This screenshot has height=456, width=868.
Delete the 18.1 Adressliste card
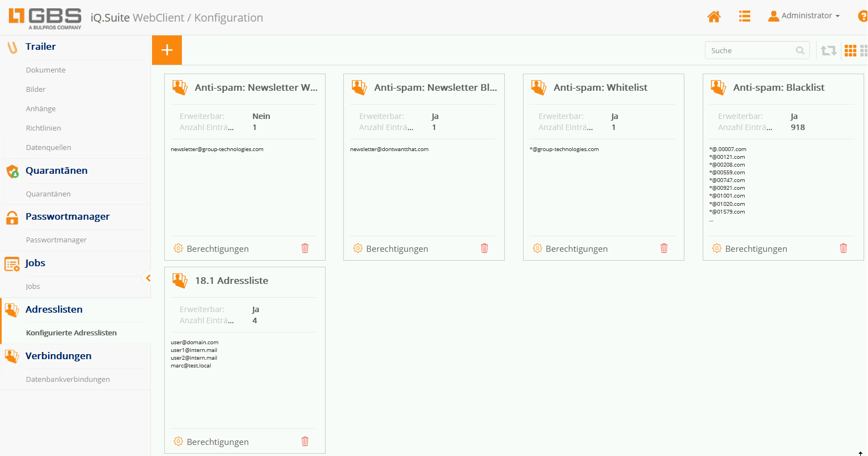point(305,442)
